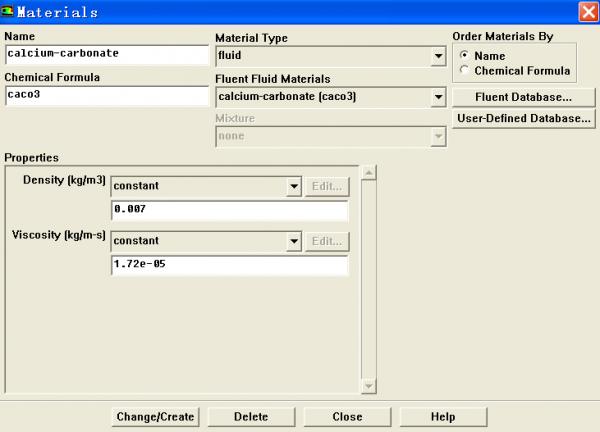Click the Materials window title icon
The height and width of the screenshot is (432, 600).
(10, 12)
